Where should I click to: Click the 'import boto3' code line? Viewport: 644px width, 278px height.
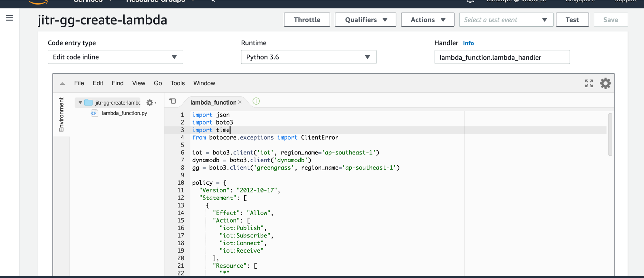point(213,122)
